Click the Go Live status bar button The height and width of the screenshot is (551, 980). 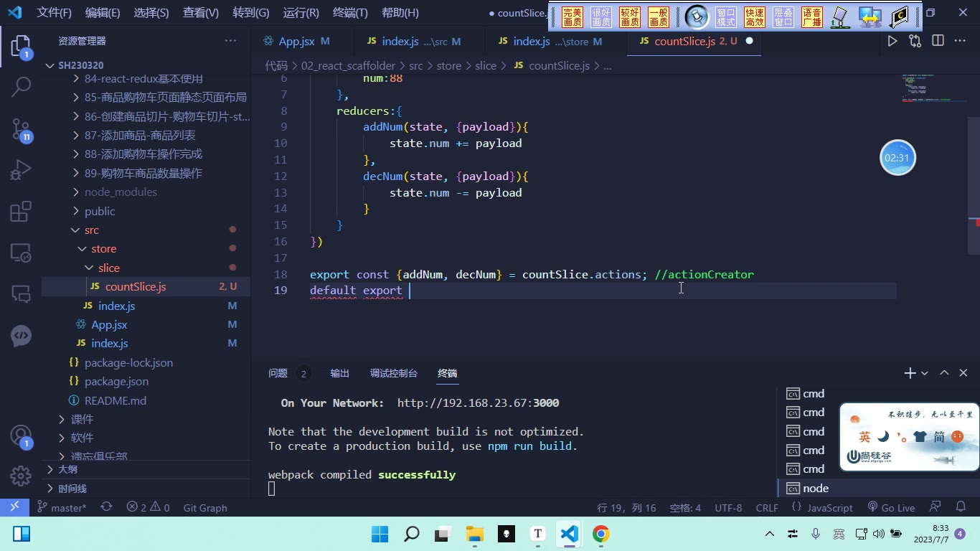coord(891,507)
